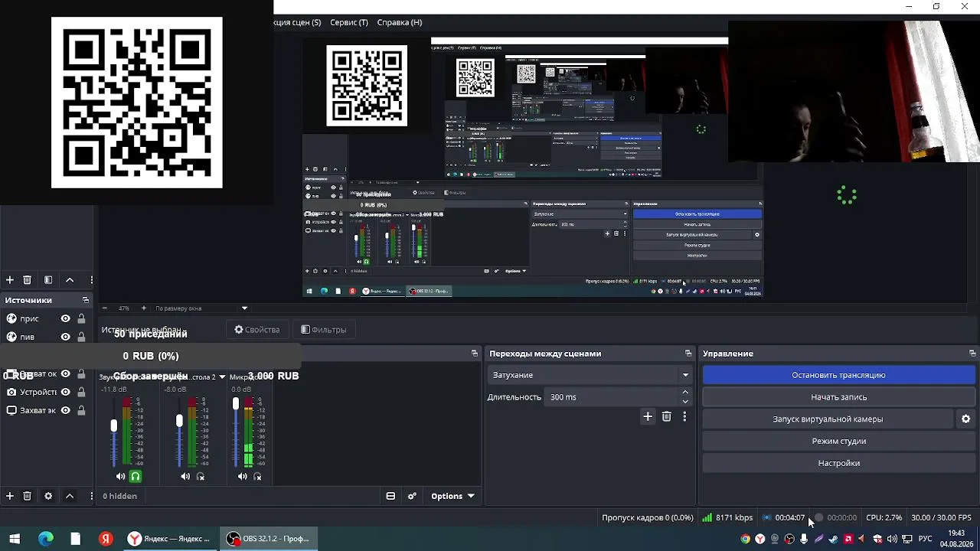
Task: Disable green monitoring headphones on -11.8 dB channel
Action: [x=136, y=477]
